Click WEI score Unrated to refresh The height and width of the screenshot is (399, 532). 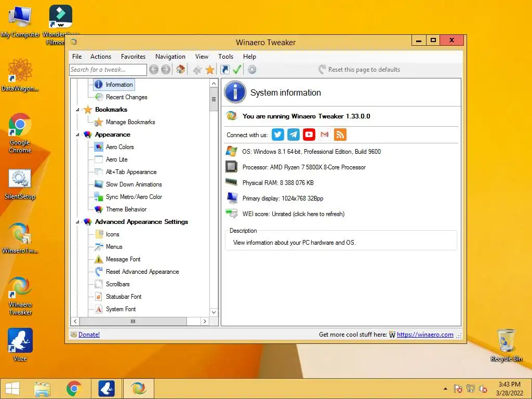click(x=294, y=214)
